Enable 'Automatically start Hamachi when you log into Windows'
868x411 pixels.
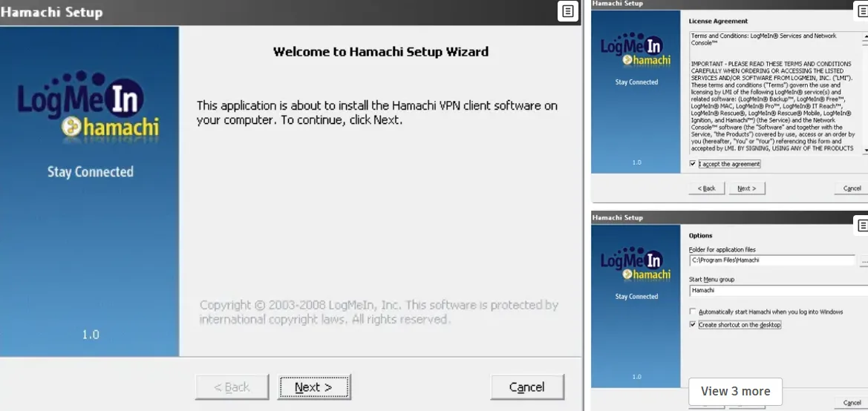point(693,312)
